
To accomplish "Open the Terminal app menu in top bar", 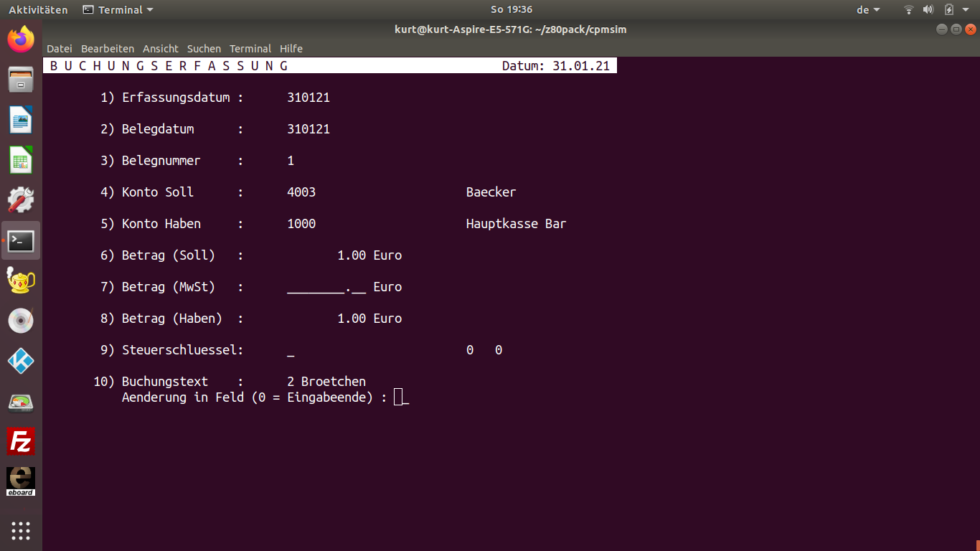I will pos(118,9).
